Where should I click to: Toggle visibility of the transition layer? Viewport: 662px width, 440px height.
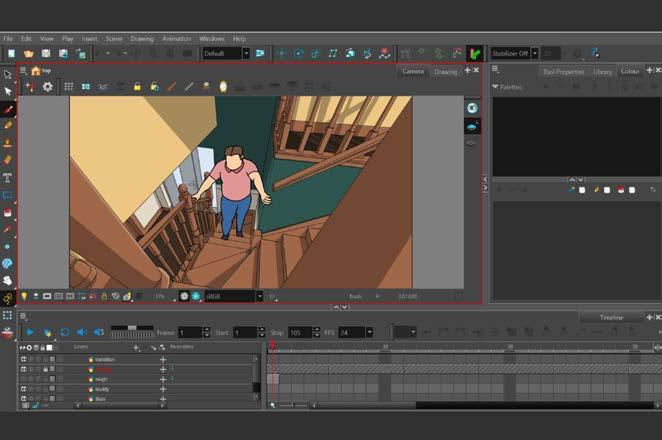pos(24,359)
